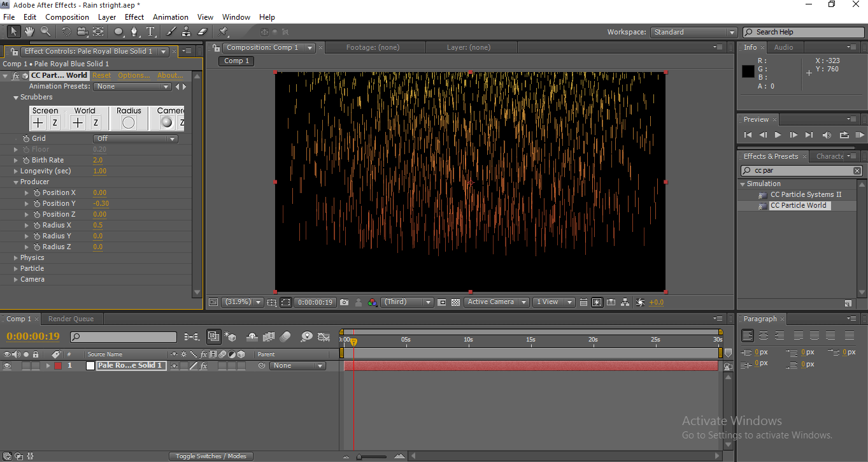Select the Zoom tool in toolbar

point(46,31)
